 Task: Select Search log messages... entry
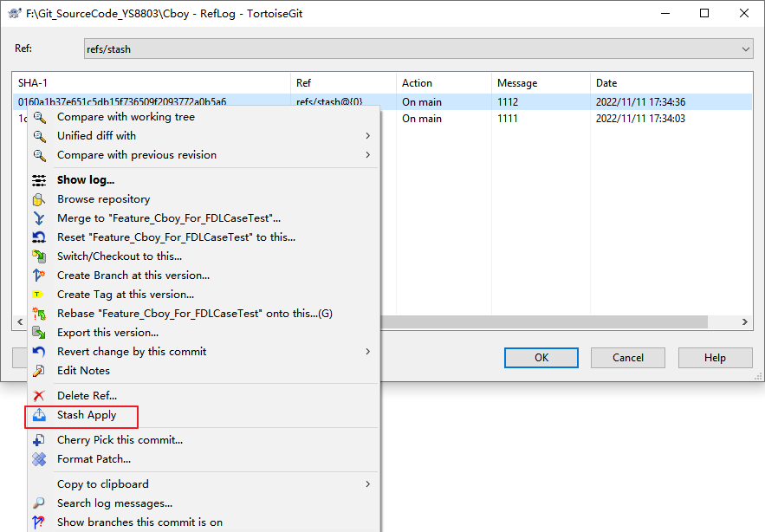coord(204,503)
